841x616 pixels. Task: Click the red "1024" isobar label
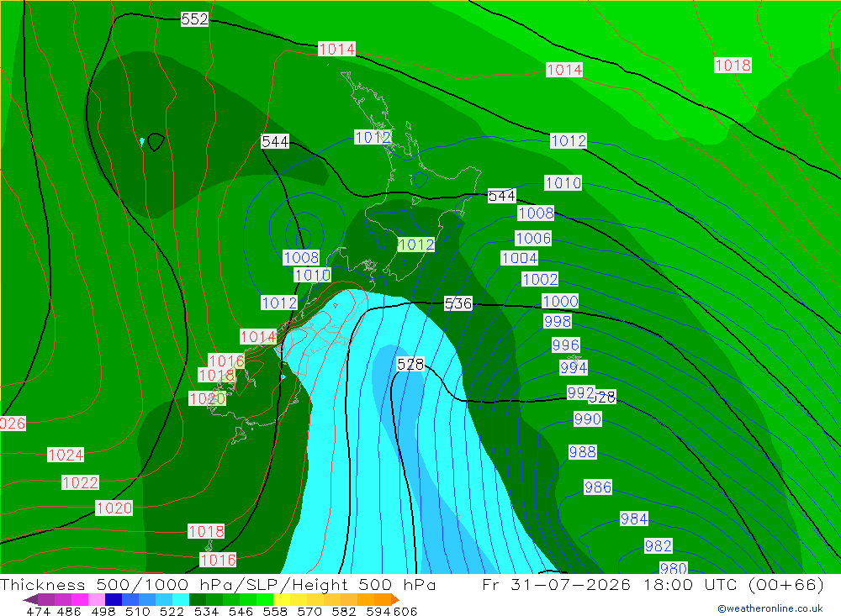(x=66, y=455)
